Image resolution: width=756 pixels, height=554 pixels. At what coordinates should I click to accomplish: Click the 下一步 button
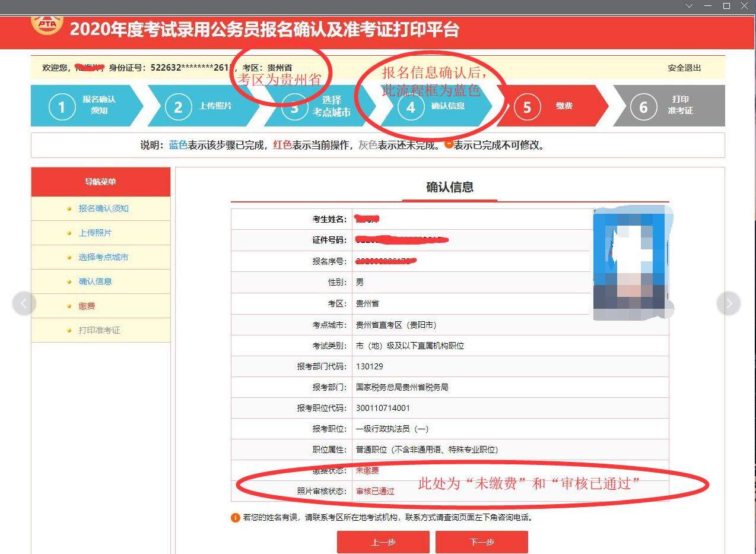click(x=481, y=542)
